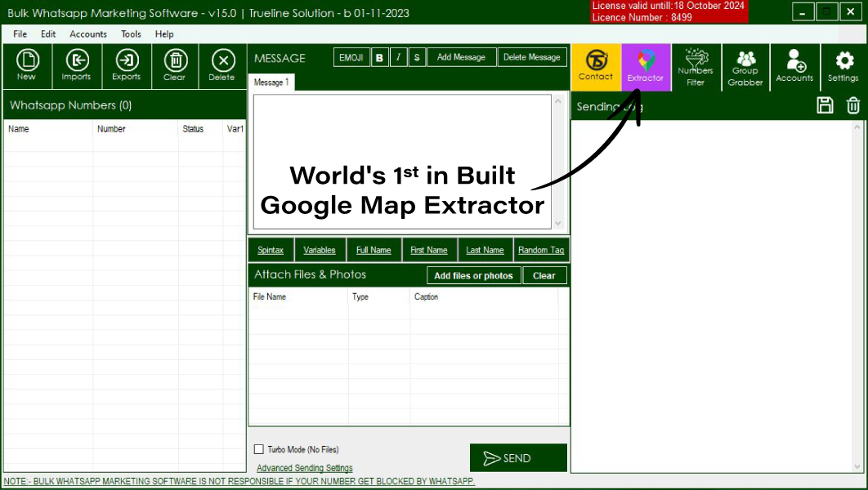Save the sending log
868x490 pixels.
[x=825, y=105]
